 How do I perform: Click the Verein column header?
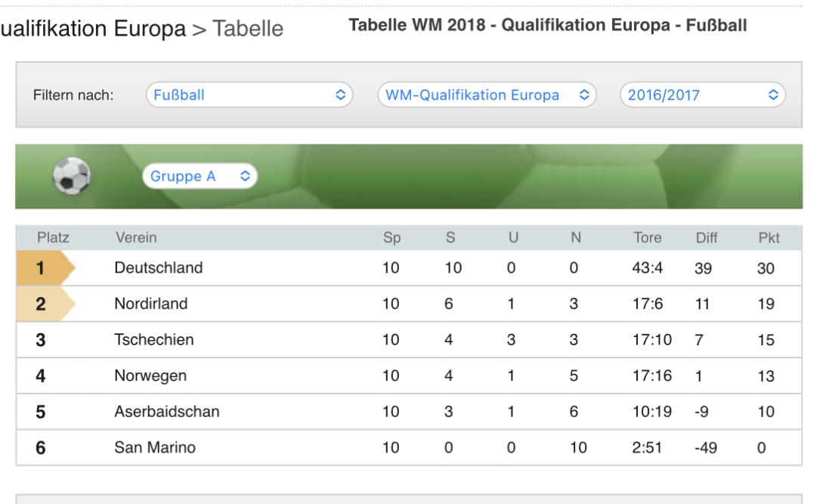[x=136, y=237]
